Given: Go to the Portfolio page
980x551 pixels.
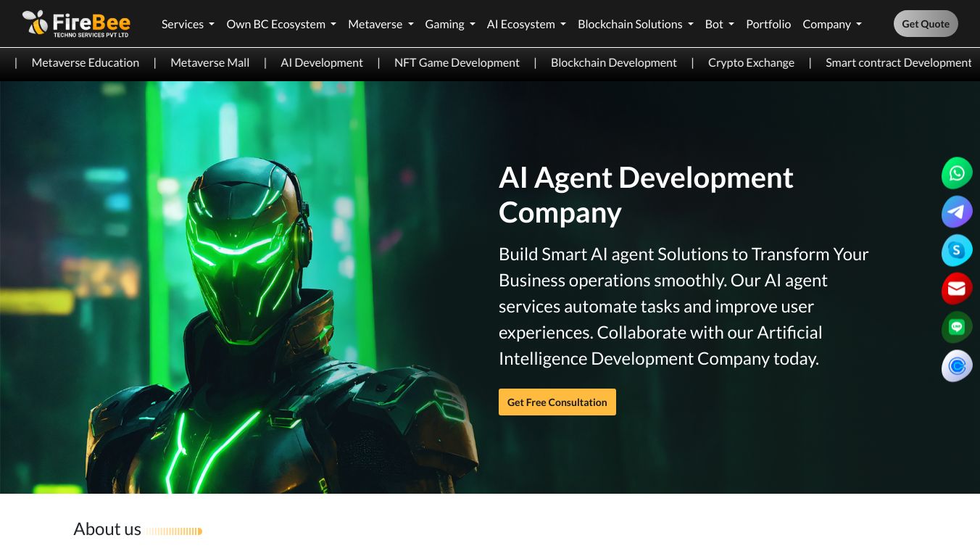Looking at the screenshot, I should pos(768,24).
